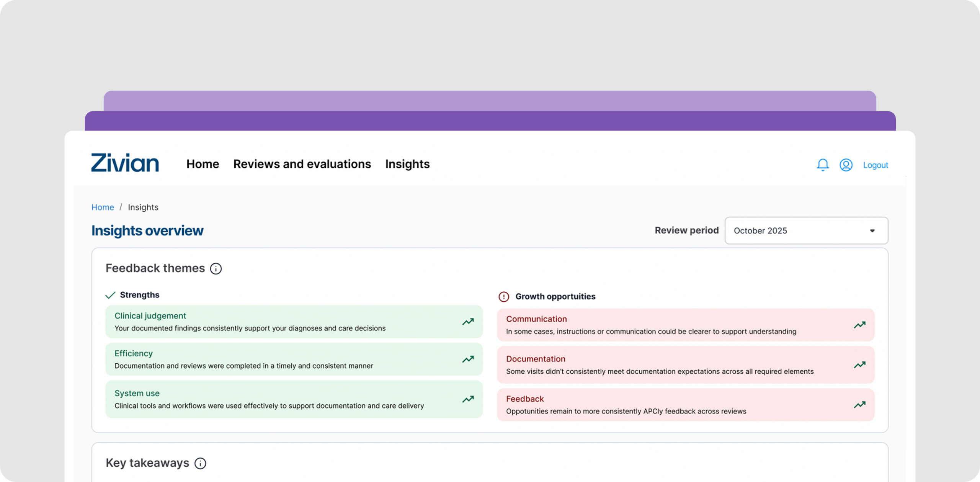
Task: Click 'Oppotunities remain to more consistently' text
Action: (626, 411)
